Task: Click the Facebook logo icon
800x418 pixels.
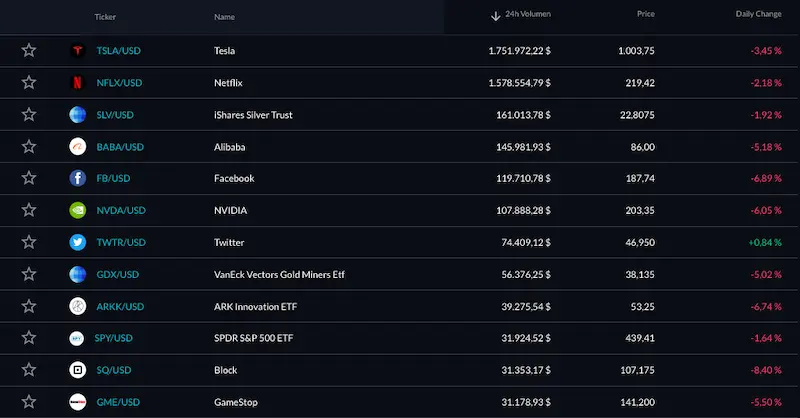Action: (78, 179)
